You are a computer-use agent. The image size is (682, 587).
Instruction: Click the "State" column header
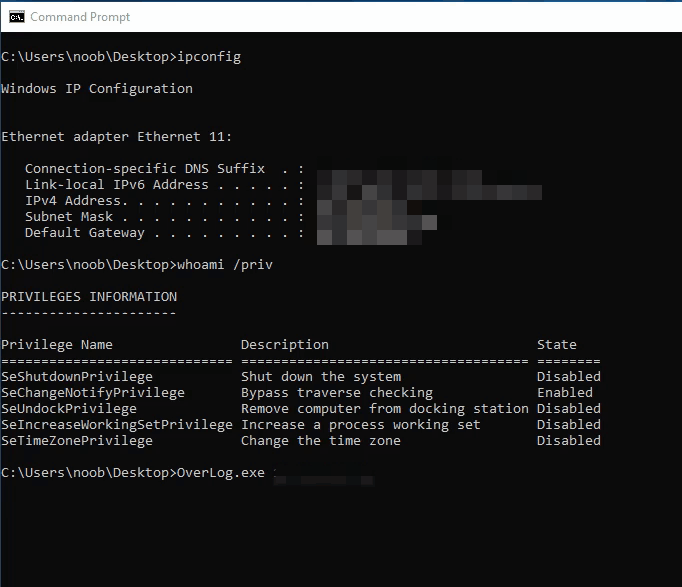click(556, 345)
